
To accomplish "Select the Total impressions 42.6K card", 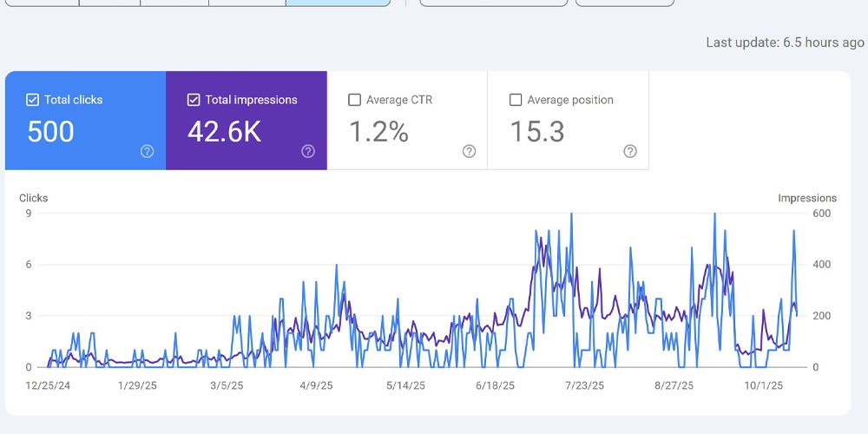I will (247, 120).
